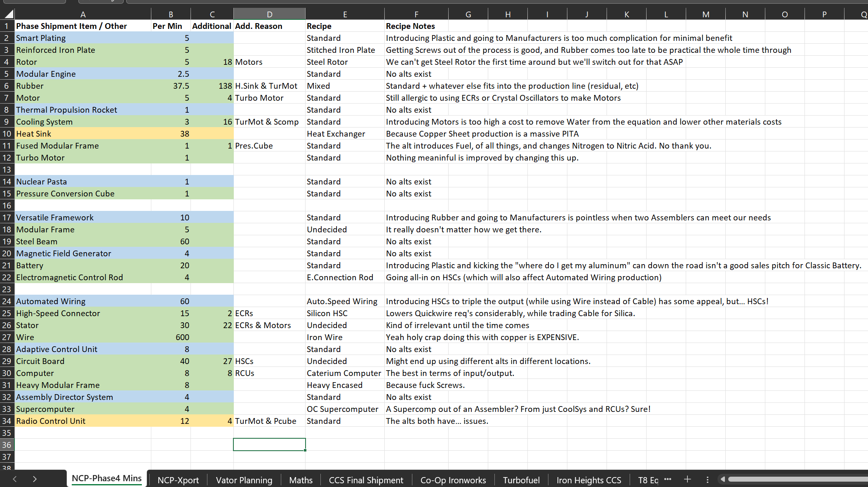Switch to Co-Op Ironworks tab
This screenshot has height=487, width=868.
(453, 480)
